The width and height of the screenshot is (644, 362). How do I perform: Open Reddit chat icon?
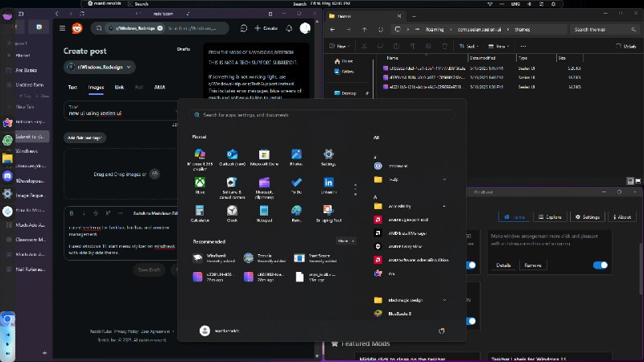coord(244,28)
